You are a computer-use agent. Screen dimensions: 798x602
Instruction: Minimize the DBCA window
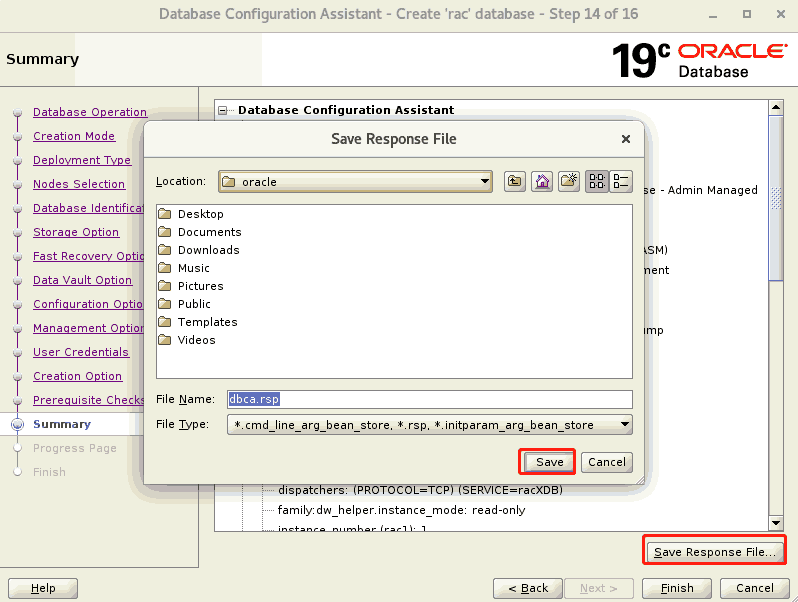click(713, 15)
